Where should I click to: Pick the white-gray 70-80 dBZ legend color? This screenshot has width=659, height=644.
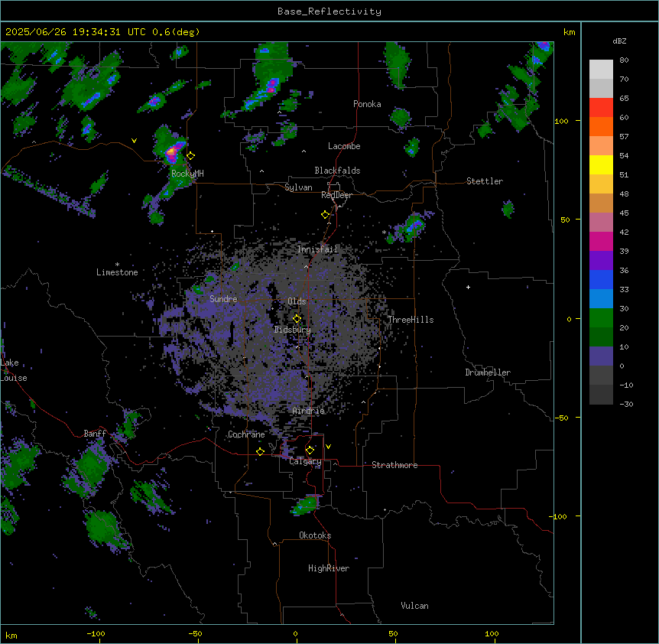click(601, 70)
